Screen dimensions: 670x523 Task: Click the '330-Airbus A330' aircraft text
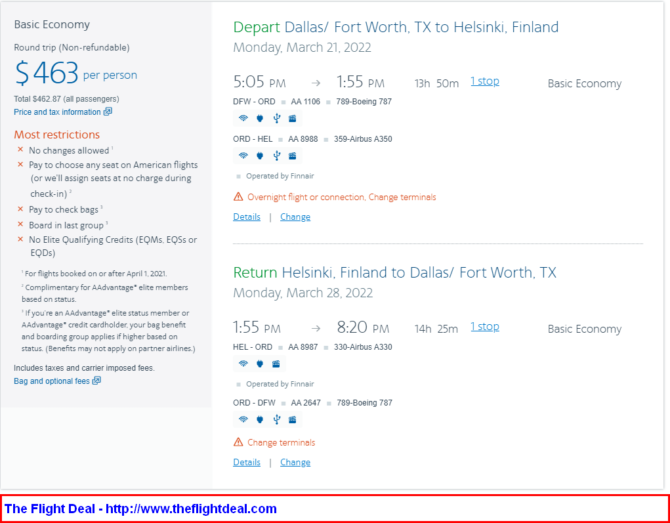[x=364, y=347]
